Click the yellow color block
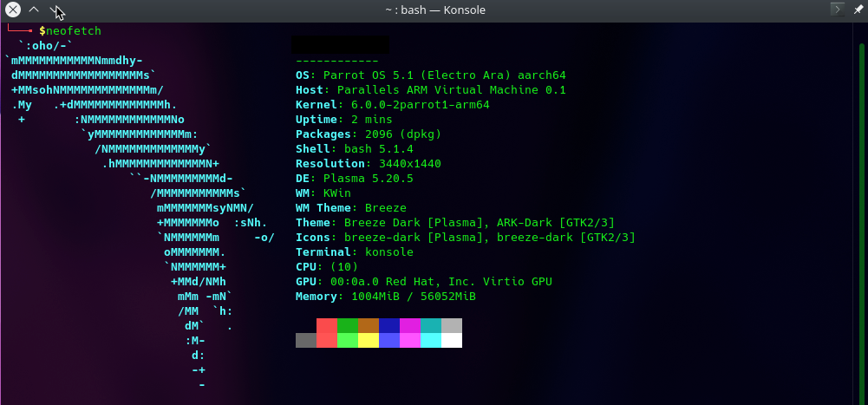 pos(369,340)
